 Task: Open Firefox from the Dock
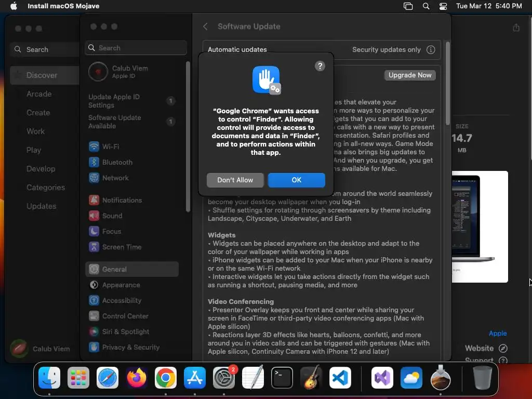coord(137,378)
